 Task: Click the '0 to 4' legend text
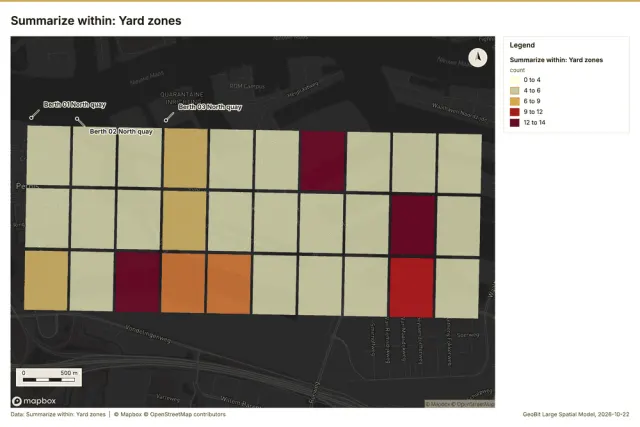coord(532,80)
